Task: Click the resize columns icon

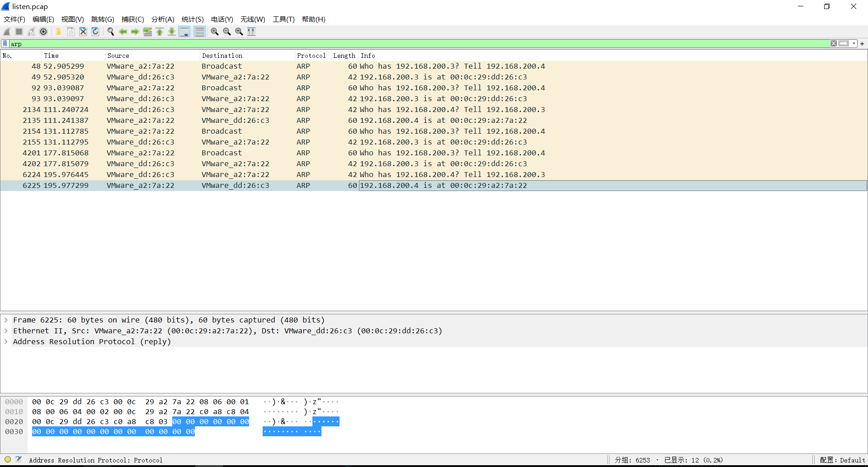Action: (251, 32)
